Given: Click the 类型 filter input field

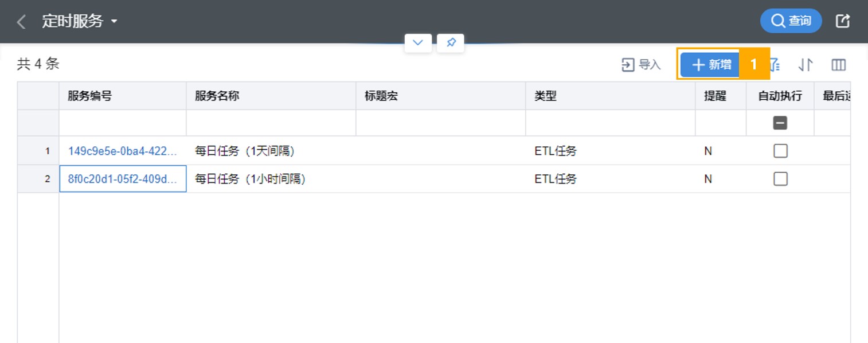Looking at the screenshot, I should click(x=611, y=123).
